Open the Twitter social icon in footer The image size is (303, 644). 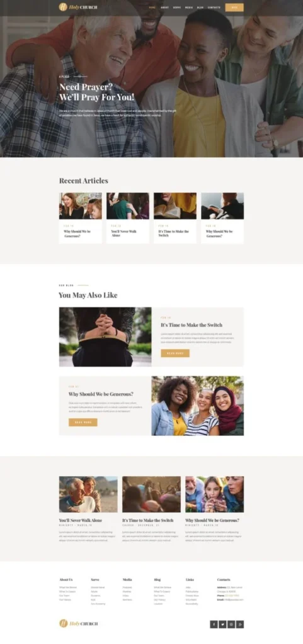[222, 625]
